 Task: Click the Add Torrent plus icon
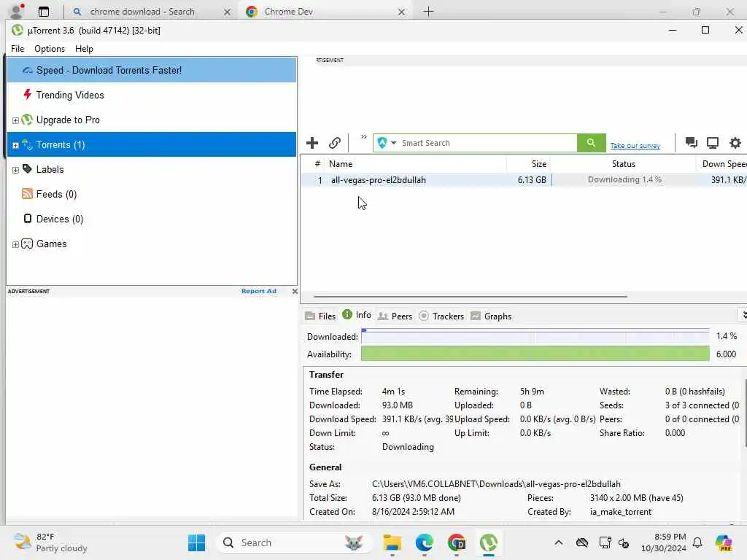312,143
